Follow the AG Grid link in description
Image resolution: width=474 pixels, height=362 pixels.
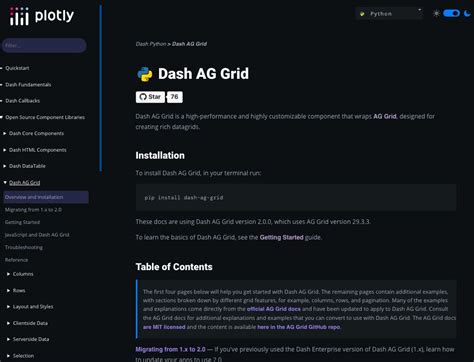pyautogui.click(x=385, y=116)
